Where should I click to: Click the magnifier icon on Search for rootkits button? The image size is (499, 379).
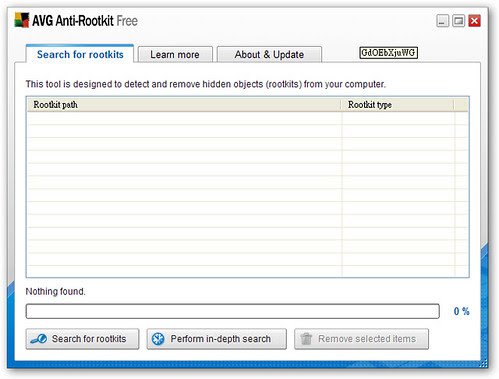39,339
